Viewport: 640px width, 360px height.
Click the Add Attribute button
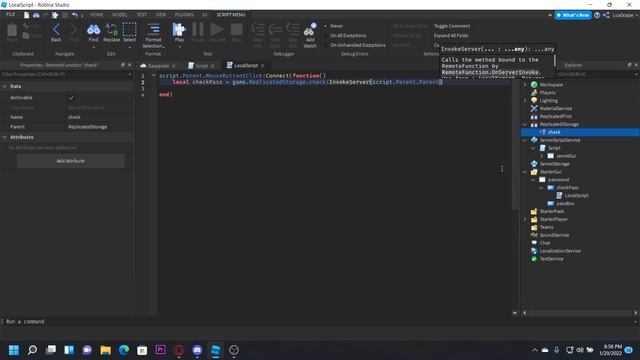71,161
